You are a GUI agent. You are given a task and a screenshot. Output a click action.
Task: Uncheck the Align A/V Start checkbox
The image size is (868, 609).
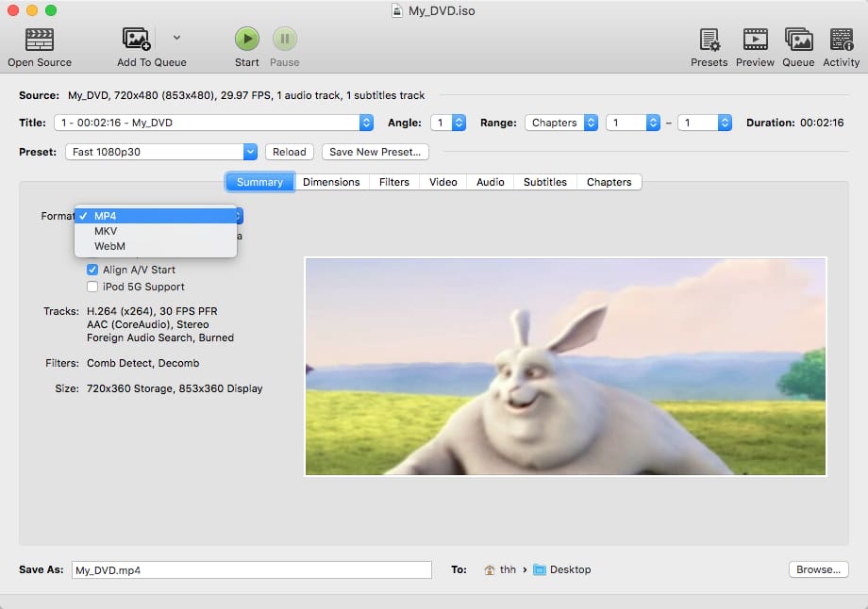coord(92,270)
